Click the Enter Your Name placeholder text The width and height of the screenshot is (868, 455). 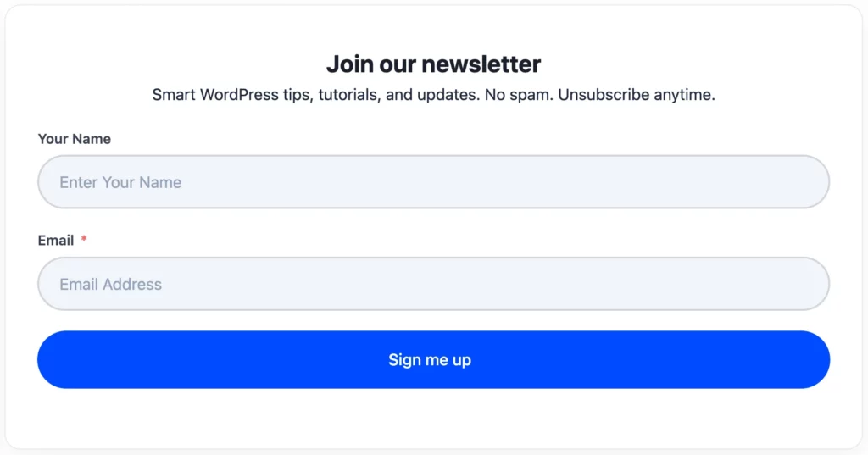[120, 182]
